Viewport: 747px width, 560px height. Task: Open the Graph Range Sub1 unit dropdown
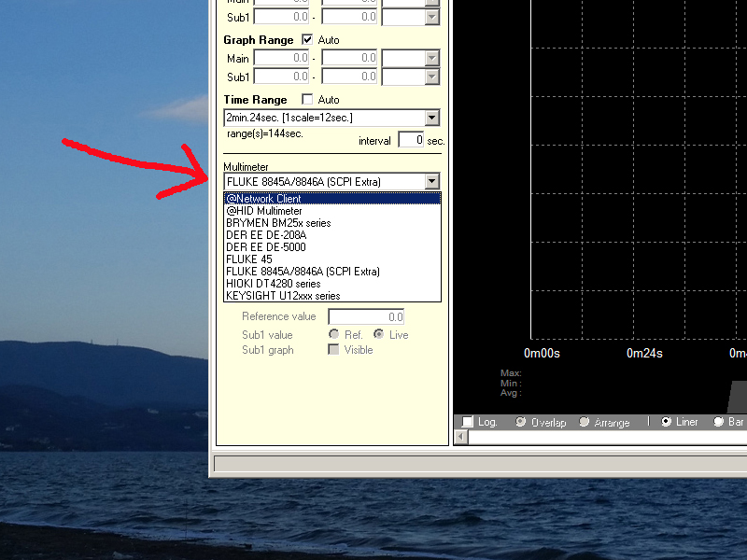coord(431,77)
